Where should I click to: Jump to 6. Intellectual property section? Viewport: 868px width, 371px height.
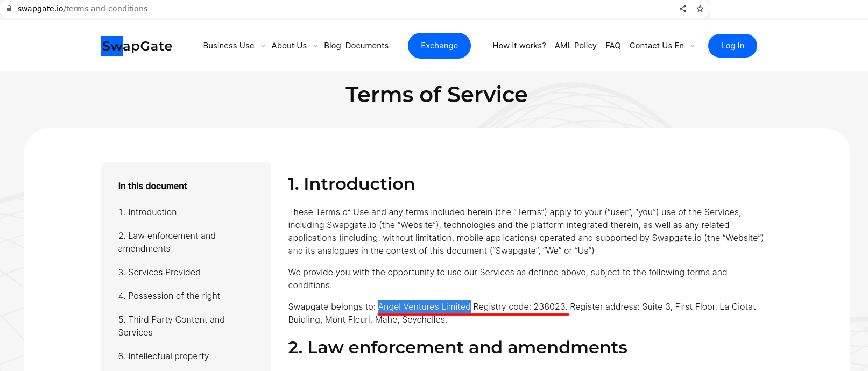[164, 356]
